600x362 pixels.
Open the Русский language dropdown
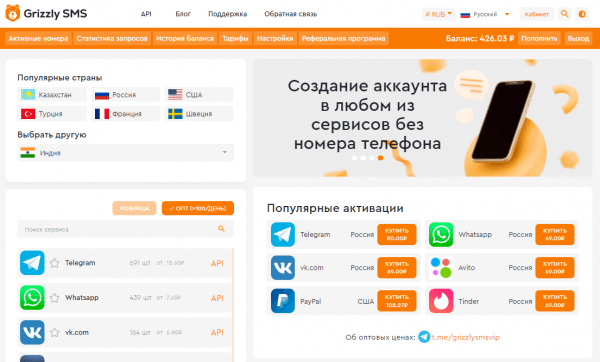pyautogui.click(x=485, y=14)
